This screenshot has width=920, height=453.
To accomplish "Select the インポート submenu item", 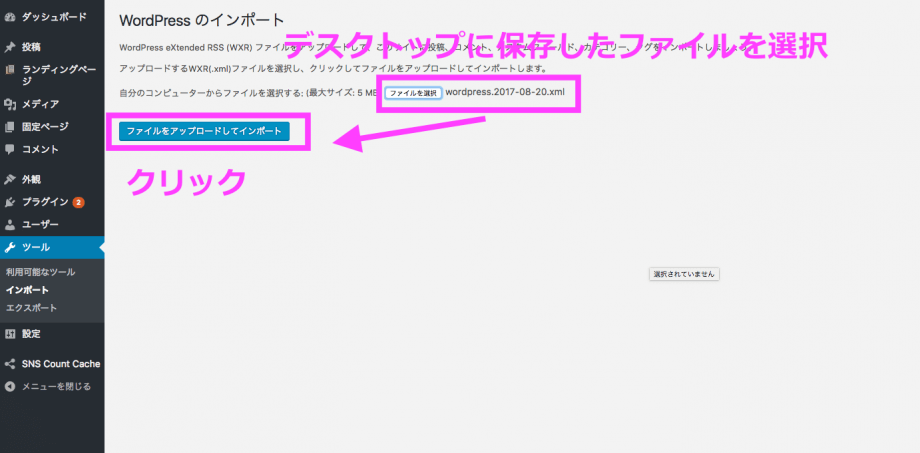I will click(28, 290).
